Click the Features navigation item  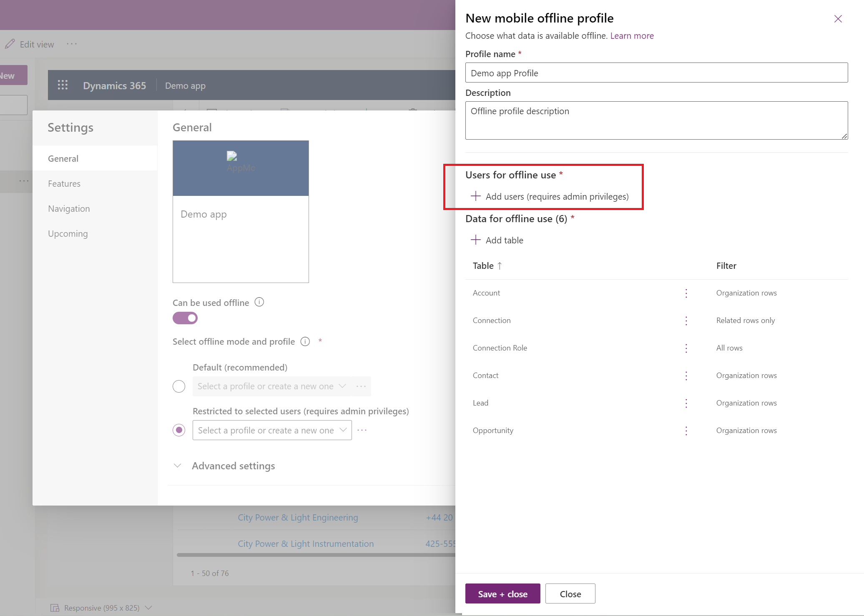(64, 183)
